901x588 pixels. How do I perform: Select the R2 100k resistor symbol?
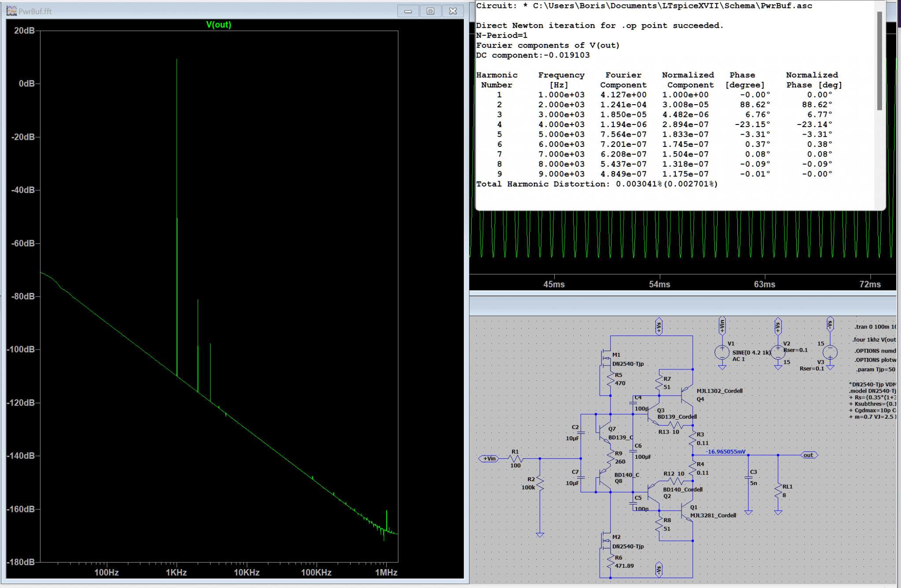[540, 484]
